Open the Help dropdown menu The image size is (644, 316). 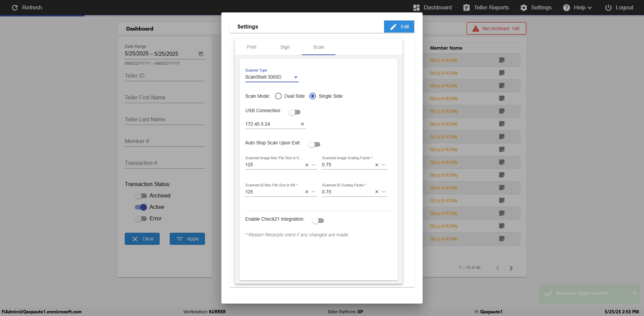pos(578,7)
